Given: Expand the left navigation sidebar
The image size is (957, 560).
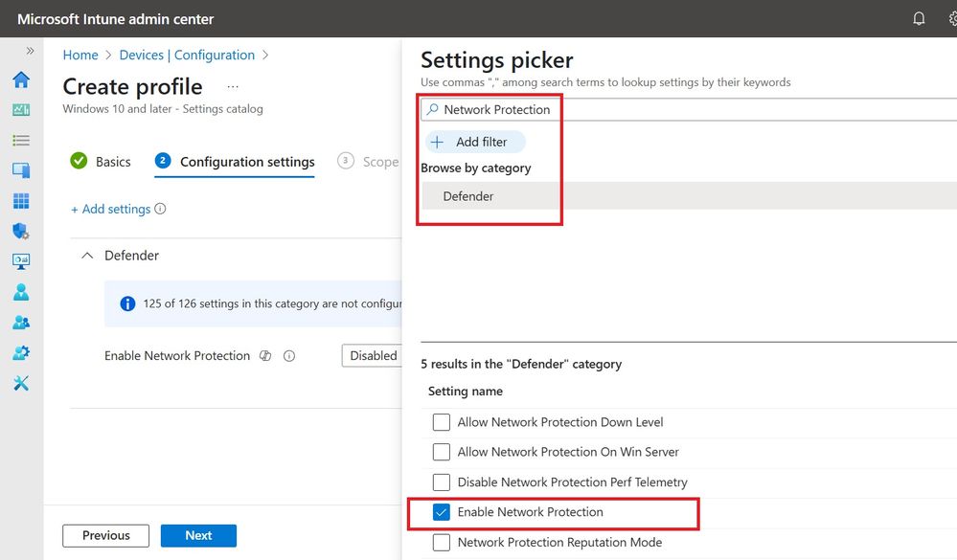Looking at the screenshot, I should [30, 51].
